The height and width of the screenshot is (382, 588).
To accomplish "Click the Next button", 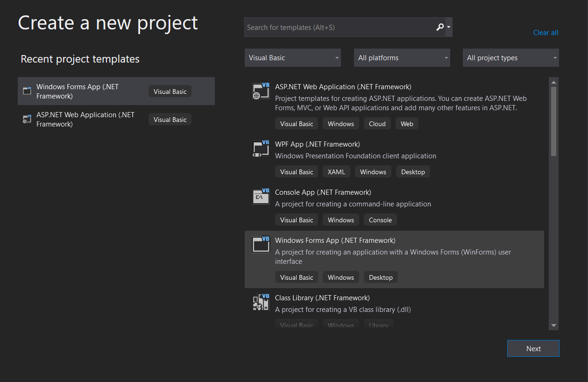I will [x=533, y=348].
